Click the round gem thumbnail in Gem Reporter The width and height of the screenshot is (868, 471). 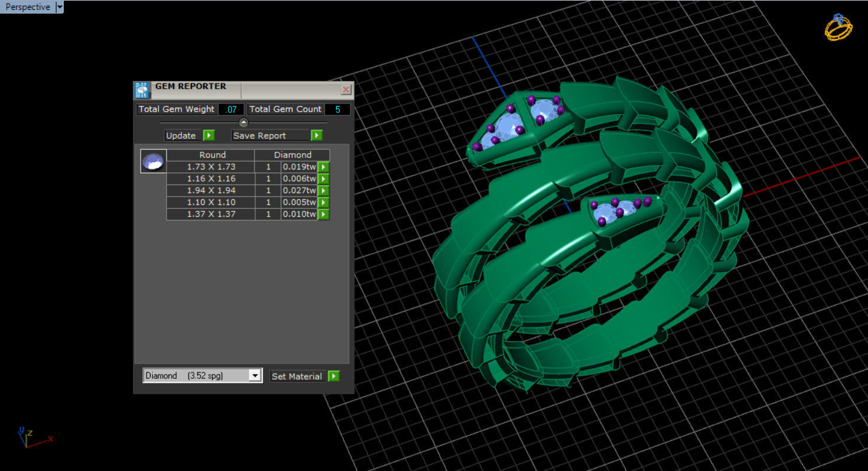point(154,161)
